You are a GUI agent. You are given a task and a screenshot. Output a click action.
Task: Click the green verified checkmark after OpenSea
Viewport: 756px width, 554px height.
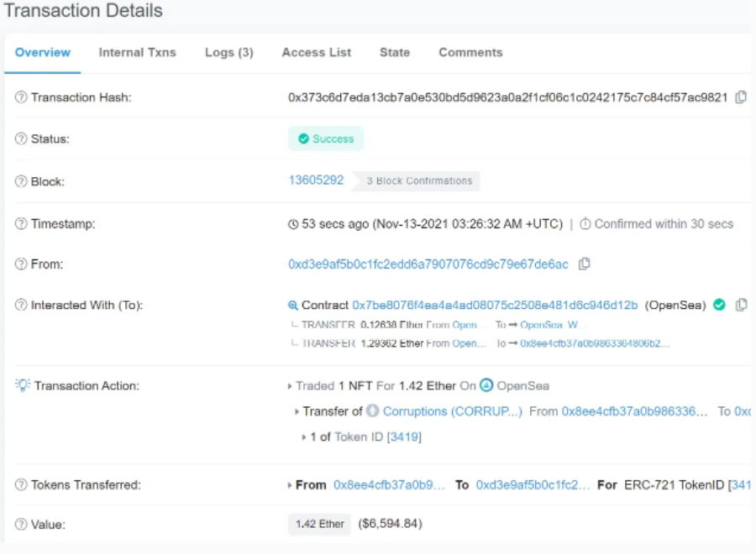coord(719,305)
